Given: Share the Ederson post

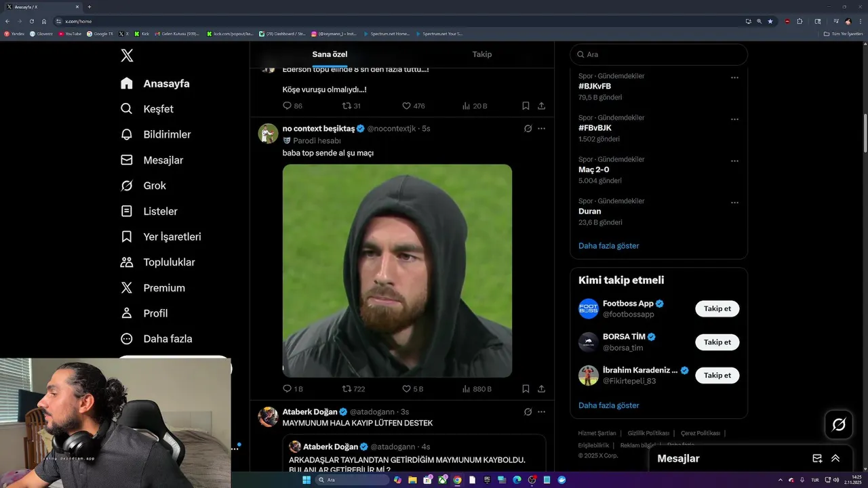Looking at the screenshot, I should [541, 106].
